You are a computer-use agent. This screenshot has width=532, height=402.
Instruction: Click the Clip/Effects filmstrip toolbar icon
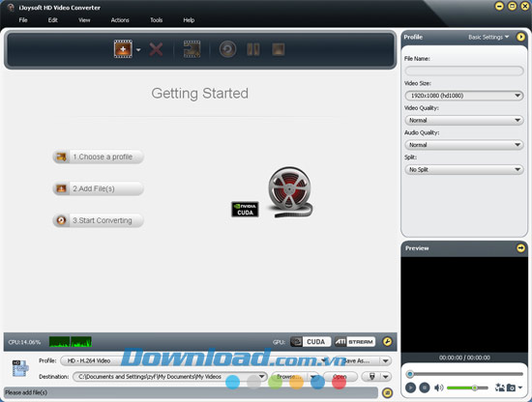192,49
